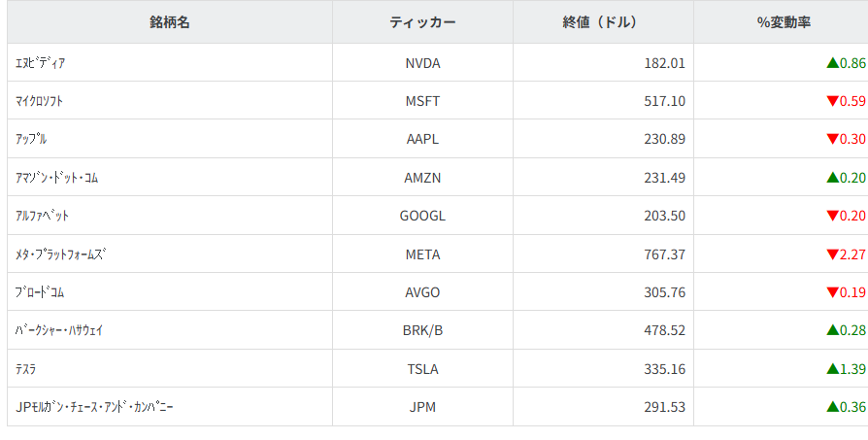
Task: Click the green up triangle in the TSLA row
Action: pyautogui.click(x=832, y=369)
